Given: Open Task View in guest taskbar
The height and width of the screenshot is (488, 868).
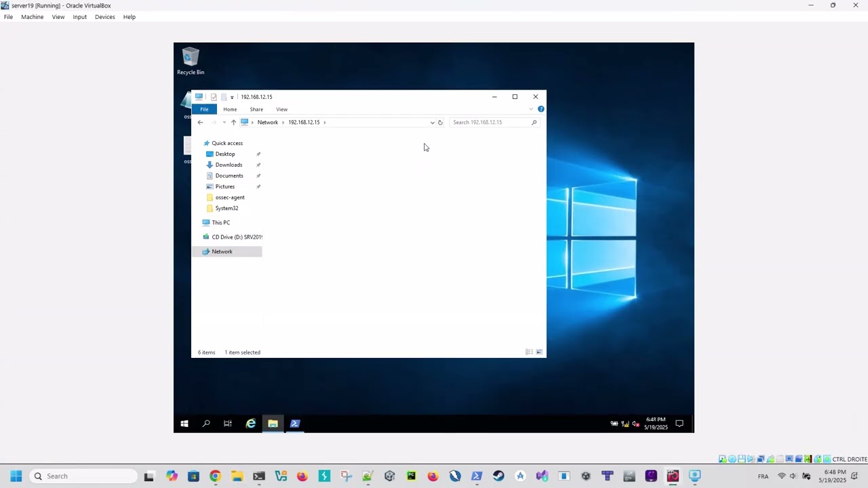Looking at the screenshot, I should coord(228,424).
